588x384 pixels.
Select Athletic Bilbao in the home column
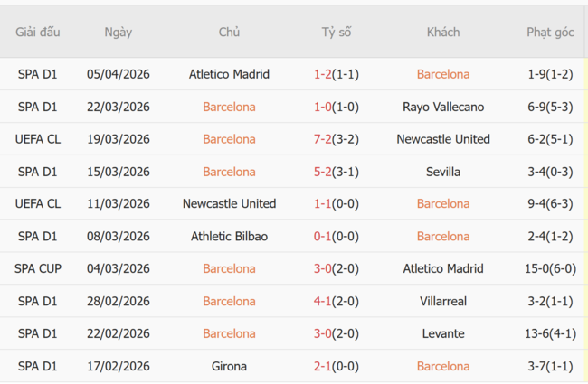[x=229, y=237]
